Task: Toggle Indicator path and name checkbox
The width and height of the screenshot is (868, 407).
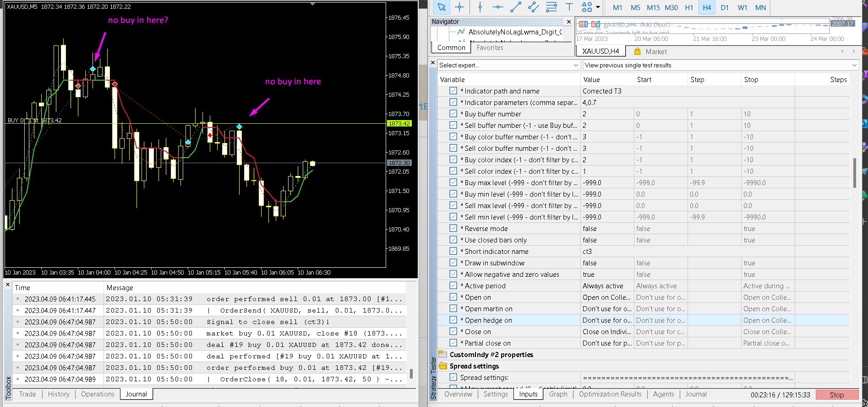Action: tap(453, 91)
